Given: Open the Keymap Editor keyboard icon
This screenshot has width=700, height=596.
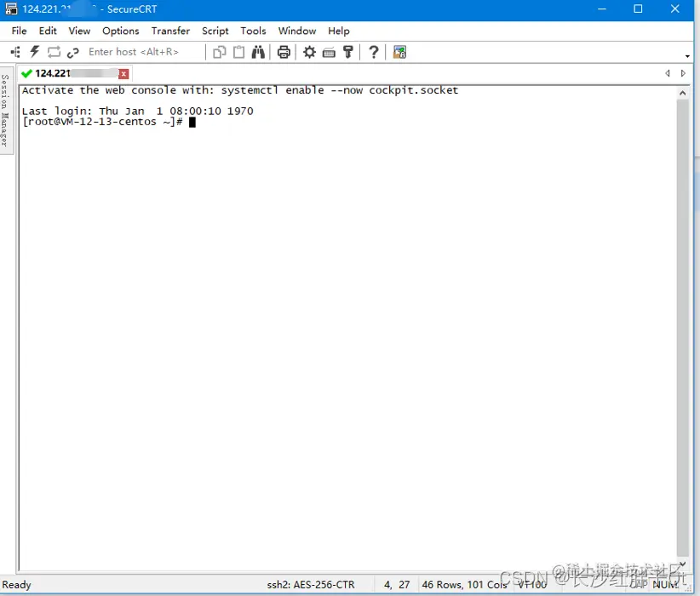Looking at the screenshot, I should (329, 53).
